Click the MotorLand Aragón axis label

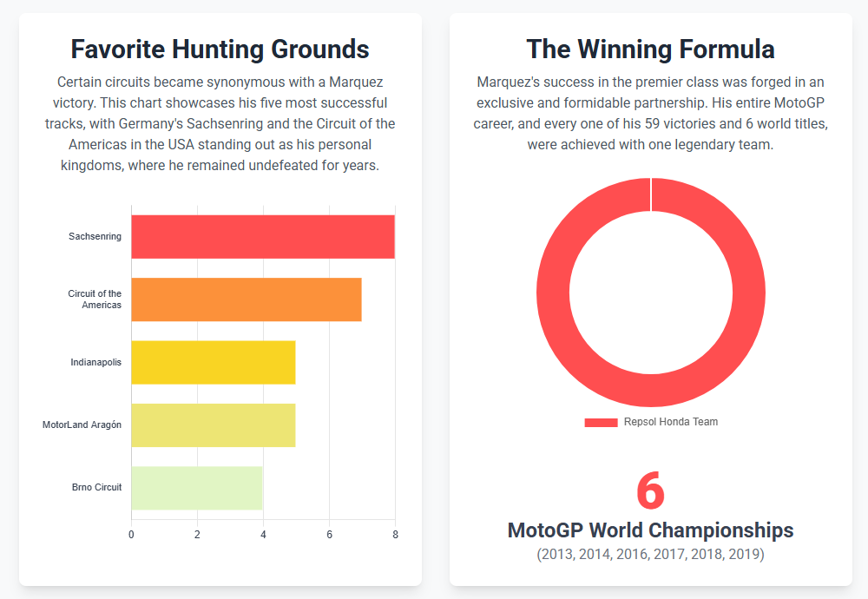tap(82, 425)
